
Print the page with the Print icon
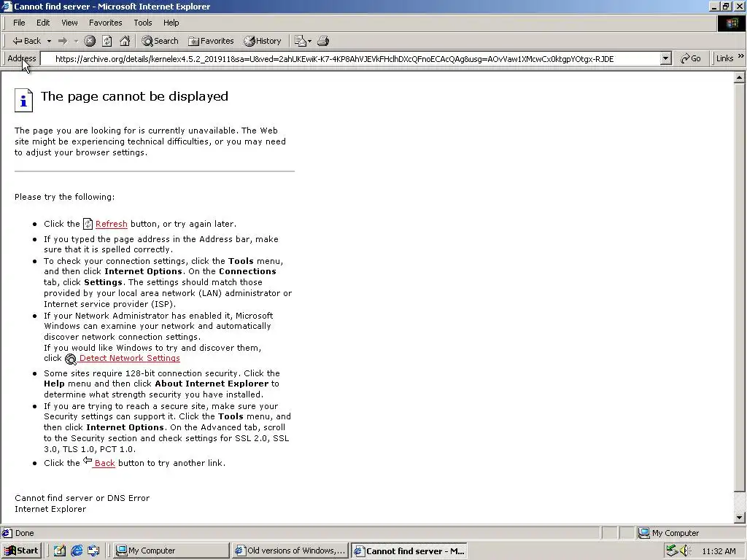click(x=323, y=41)
